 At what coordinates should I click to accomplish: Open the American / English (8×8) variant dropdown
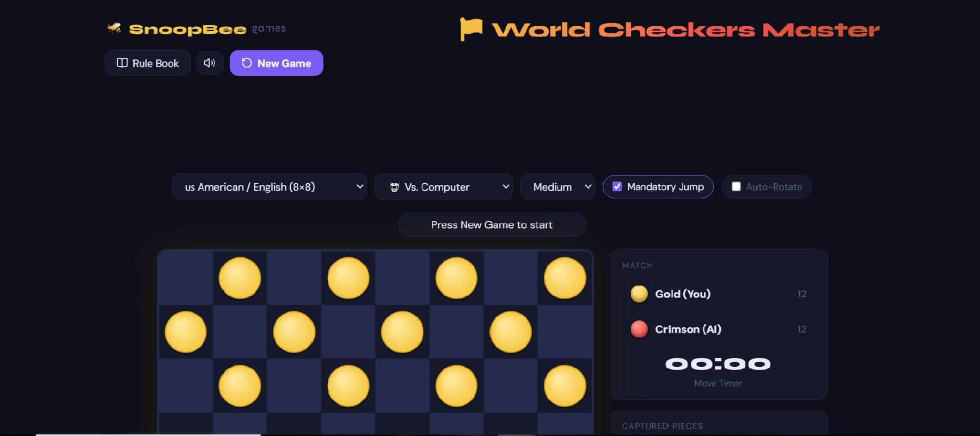click(x=269, y=187)
